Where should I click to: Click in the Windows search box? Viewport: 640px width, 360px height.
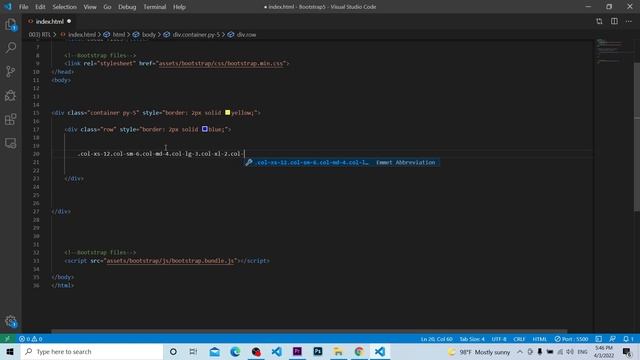(92, 351)
